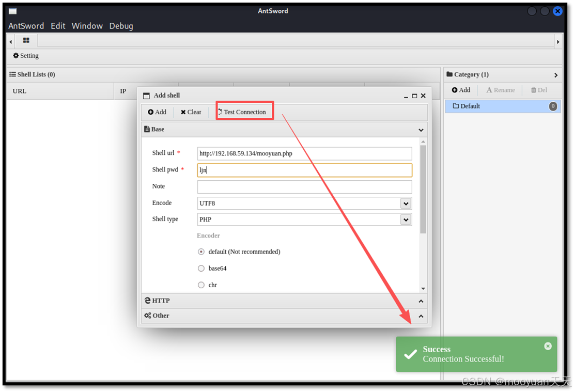Click tab bar right scroll arrow
The width and height of the screenshot is (574, 392).
pos(558,42)
